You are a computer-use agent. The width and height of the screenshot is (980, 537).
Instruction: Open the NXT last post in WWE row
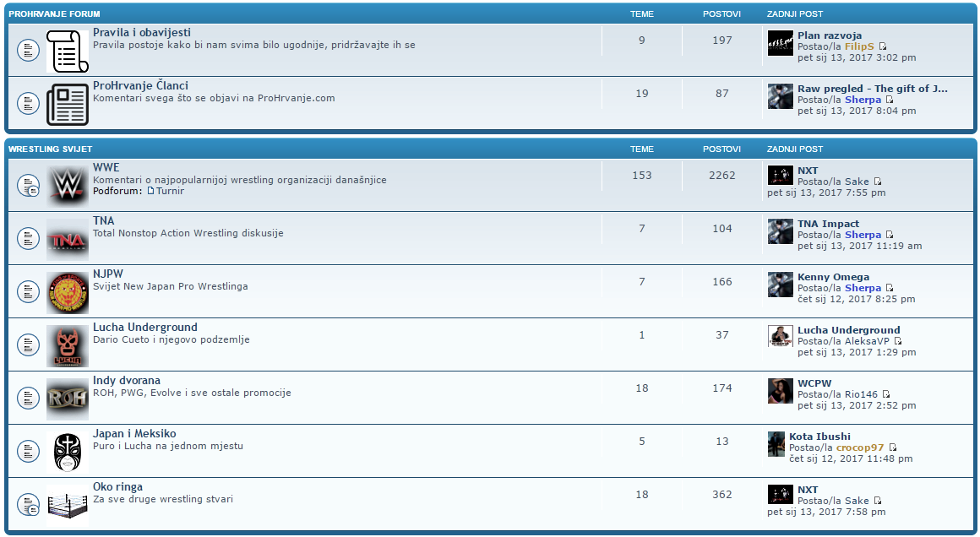[808, 171]
